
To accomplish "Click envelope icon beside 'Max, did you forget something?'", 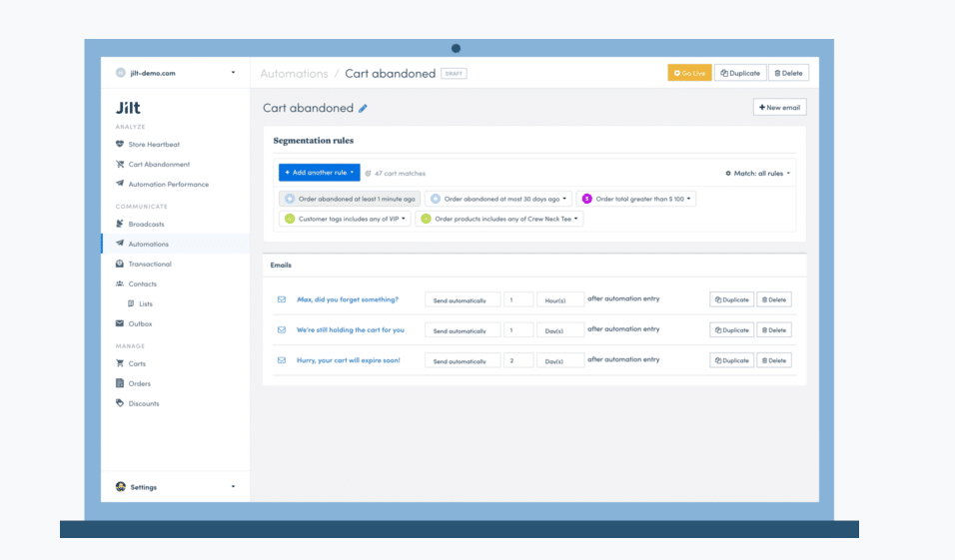I will 282,299.
